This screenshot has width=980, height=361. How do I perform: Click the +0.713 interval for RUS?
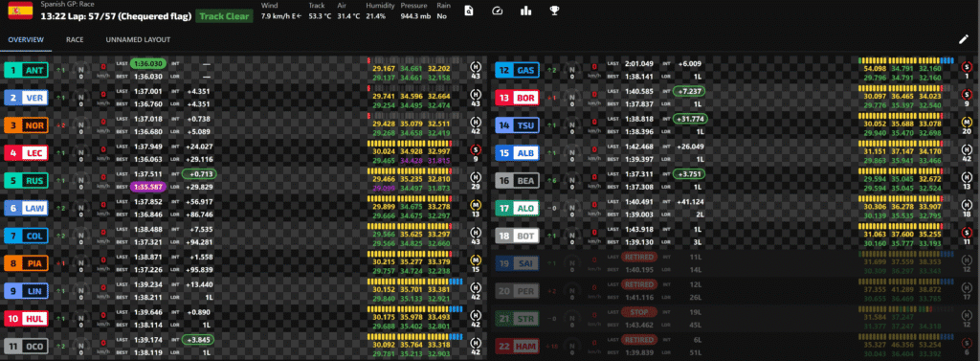click(x=199, y=174)
